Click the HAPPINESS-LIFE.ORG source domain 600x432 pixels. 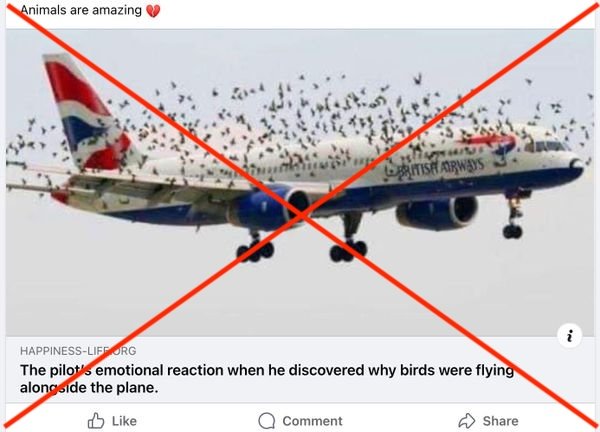(x=78, y=350)
